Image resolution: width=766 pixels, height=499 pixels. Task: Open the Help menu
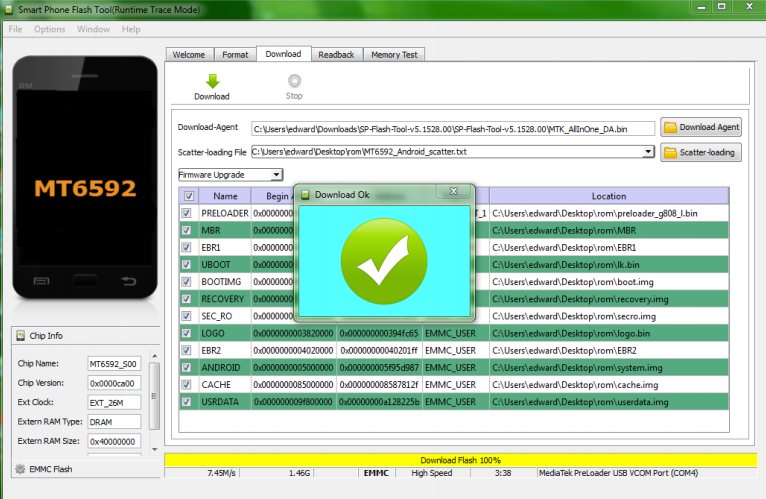(x=131, y=29)
